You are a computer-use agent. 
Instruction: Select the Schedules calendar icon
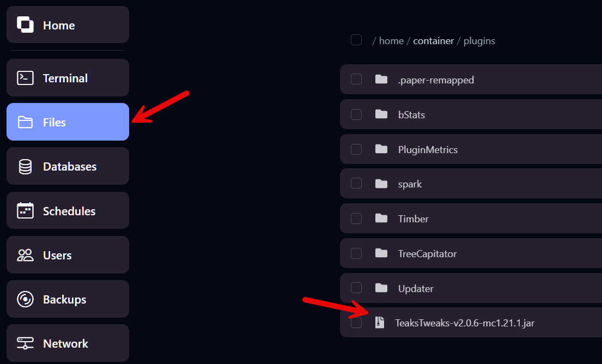pyautogui.click(x=24, y=210)
